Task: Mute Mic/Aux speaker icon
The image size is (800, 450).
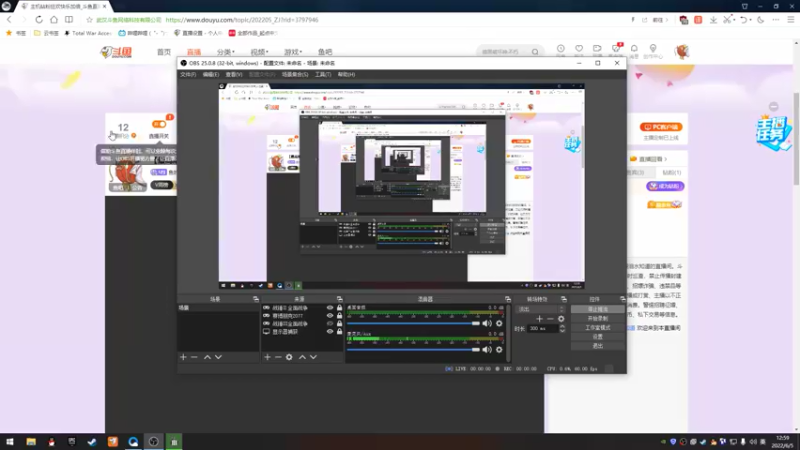Action: (x=487, y=349)
